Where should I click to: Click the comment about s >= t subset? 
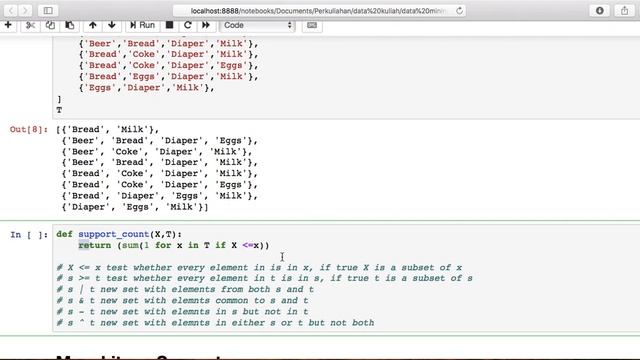[x=264, y=278]
